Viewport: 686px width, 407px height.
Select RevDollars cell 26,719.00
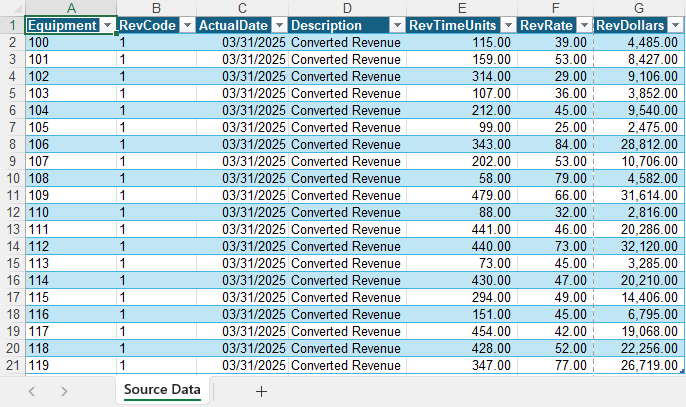click(x=639, y=365)
